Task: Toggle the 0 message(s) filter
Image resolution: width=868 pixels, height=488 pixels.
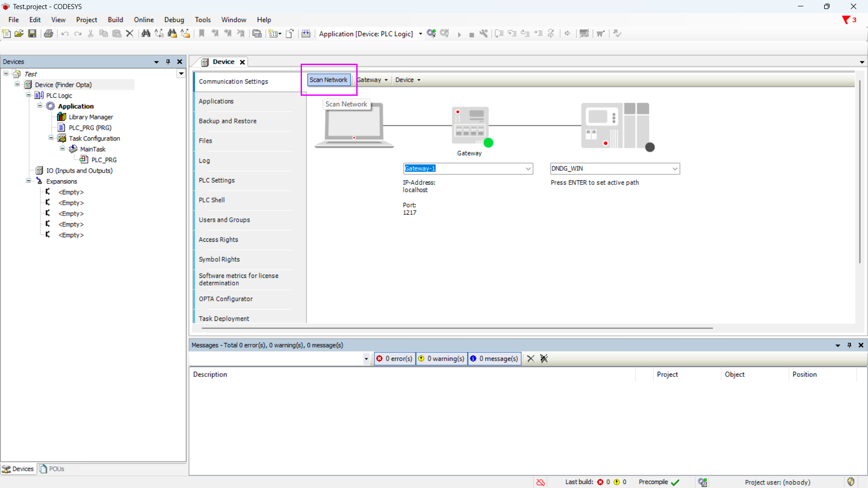Action: [x=494, y=358]
